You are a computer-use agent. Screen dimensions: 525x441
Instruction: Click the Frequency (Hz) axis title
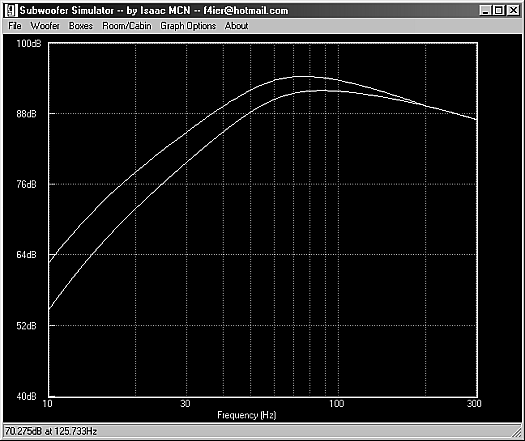pyautogui.click(x=247, y=415)
